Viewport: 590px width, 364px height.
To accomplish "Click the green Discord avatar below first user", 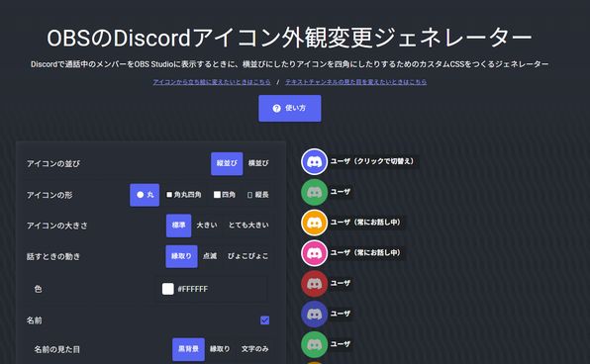I will [314, 192].
